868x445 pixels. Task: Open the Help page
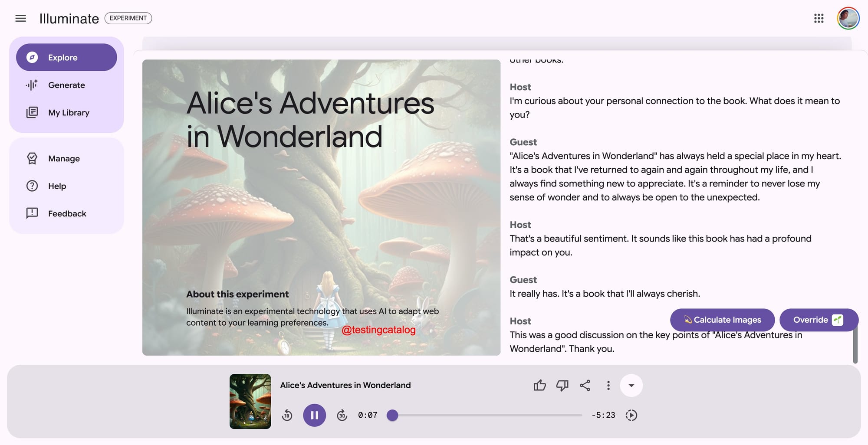[66, 186]
